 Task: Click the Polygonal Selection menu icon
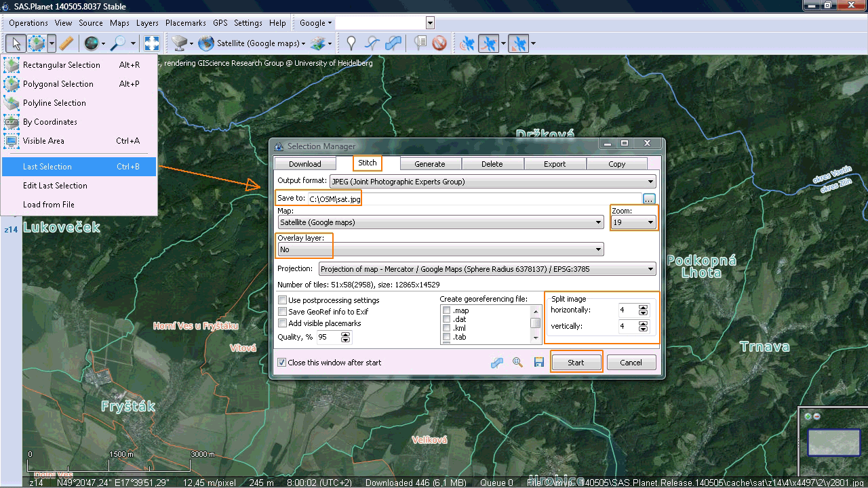(x=12, y=84)
